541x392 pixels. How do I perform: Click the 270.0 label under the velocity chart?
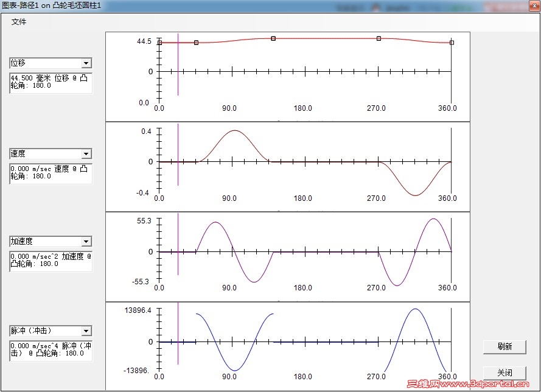click(x=376, y=198)
